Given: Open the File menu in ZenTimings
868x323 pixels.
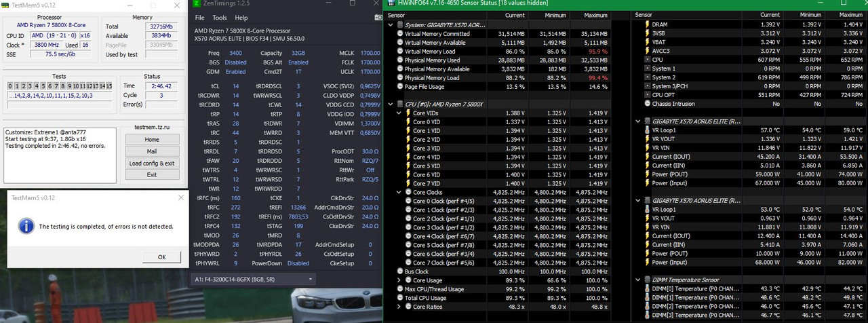Looking at the screenshot, I should point(199,18).
